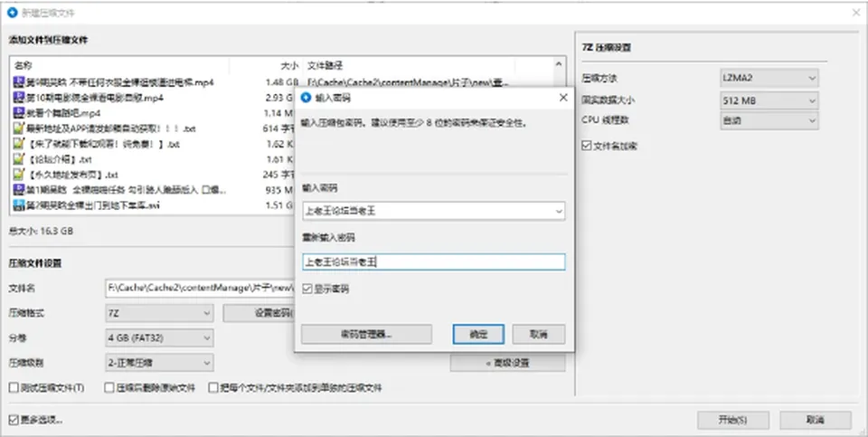Viewport: 868px width, 437px height.
Task: Uncheck the 显示密码 checkbox
Action: click(x=307, y=290)
